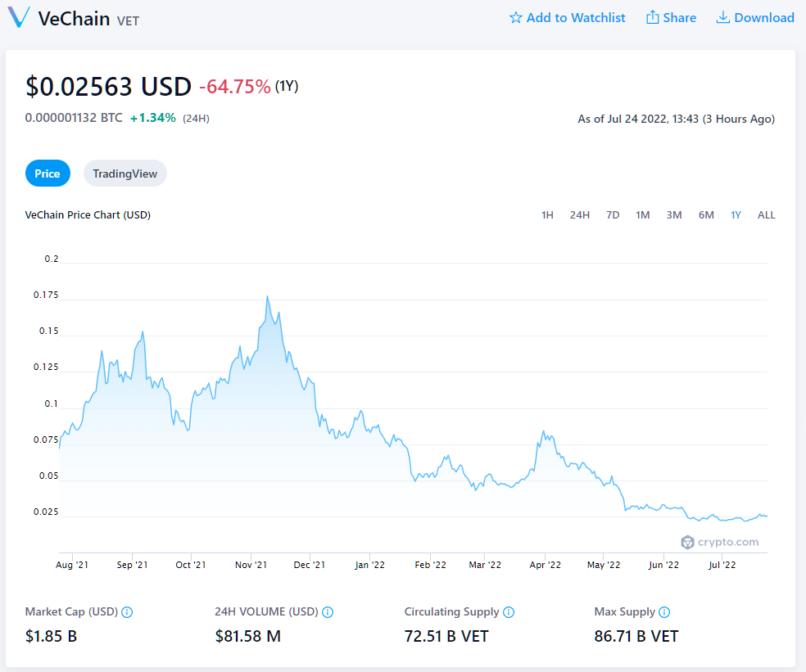The height and width of the screenshot is (672, 806).
Task: Select the 24H time range
Action: (579, 215)
